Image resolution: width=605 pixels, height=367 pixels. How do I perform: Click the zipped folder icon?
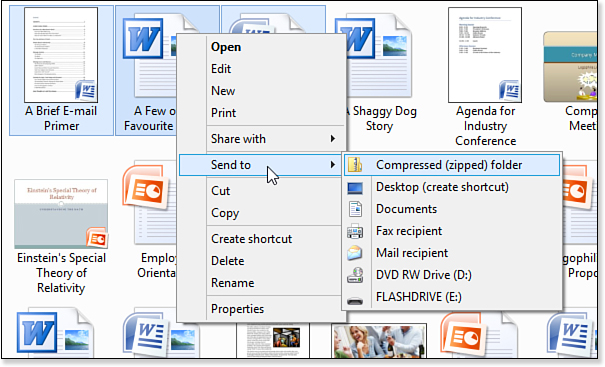pos(355,165)
